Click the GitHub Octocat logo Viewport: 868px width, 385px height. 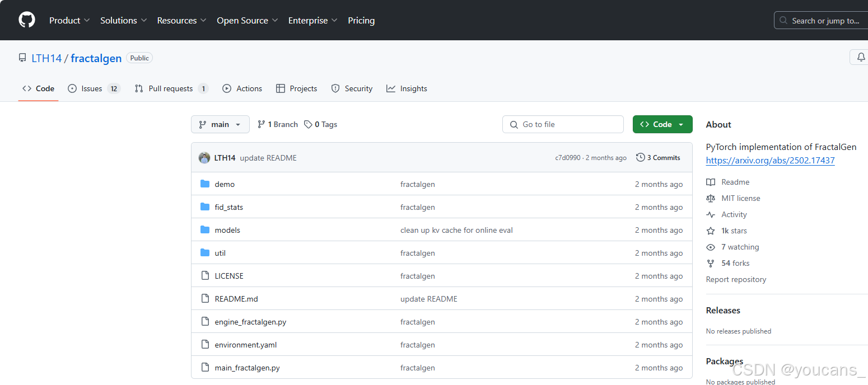27,20
